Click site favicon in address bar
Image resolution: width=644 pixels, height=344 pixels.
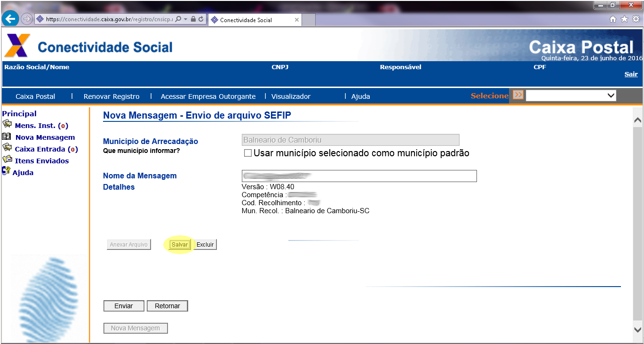point(40,19)
